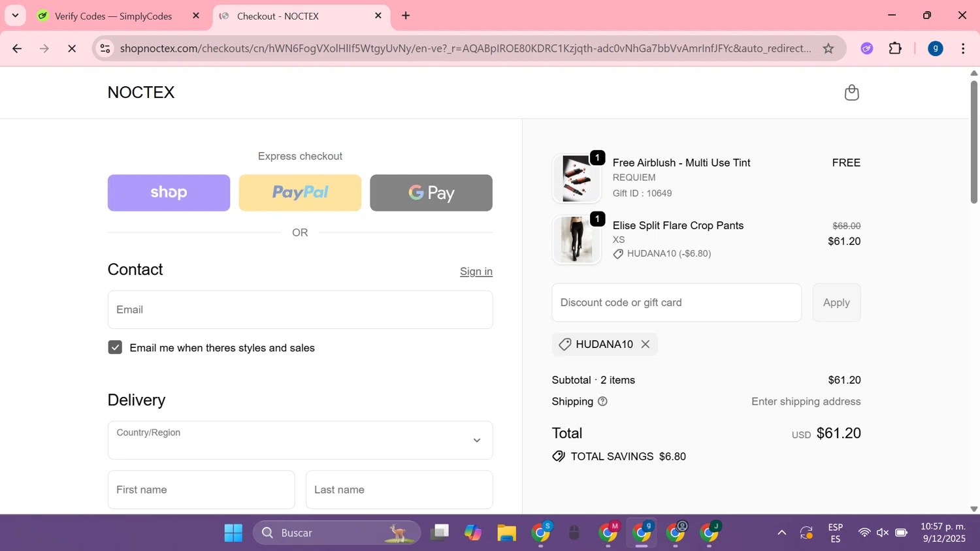Open the Chrome S profile taskbar icon
This screenshot has width=980, height=551.
tap(541, 533)
